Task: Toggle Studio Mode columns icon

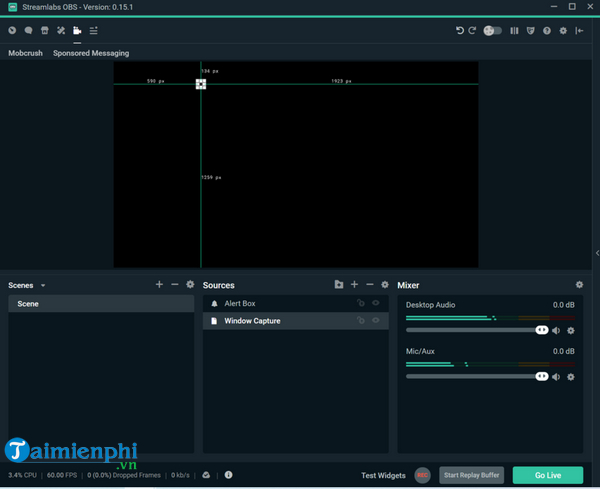Action: point(514,31)
